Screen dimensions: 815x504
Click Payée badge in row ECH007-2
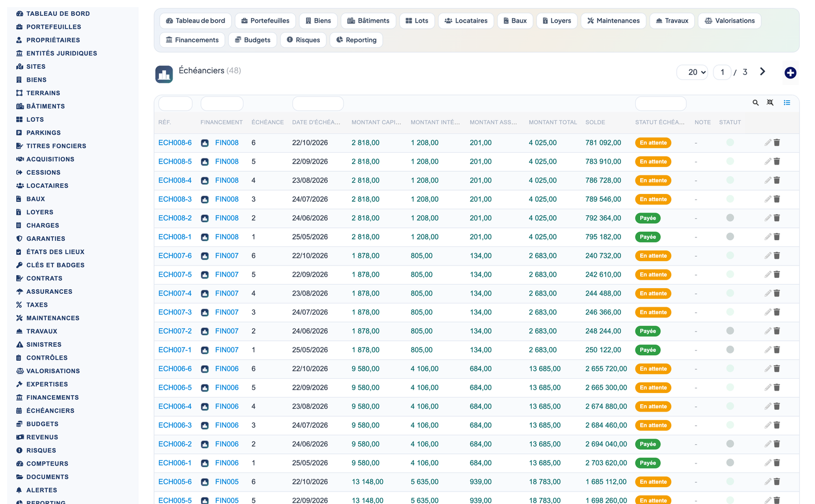coord(647,331)
